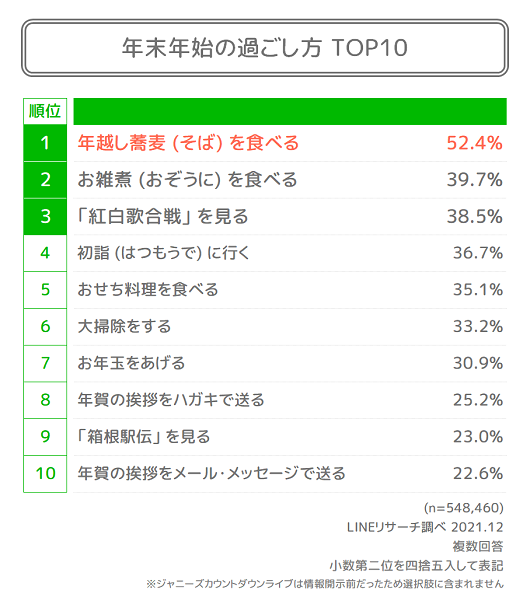Screen dimensions: 530x604
Task: Click 年賀の挨拶をハガキで送る entry
Action: [171, 400]
